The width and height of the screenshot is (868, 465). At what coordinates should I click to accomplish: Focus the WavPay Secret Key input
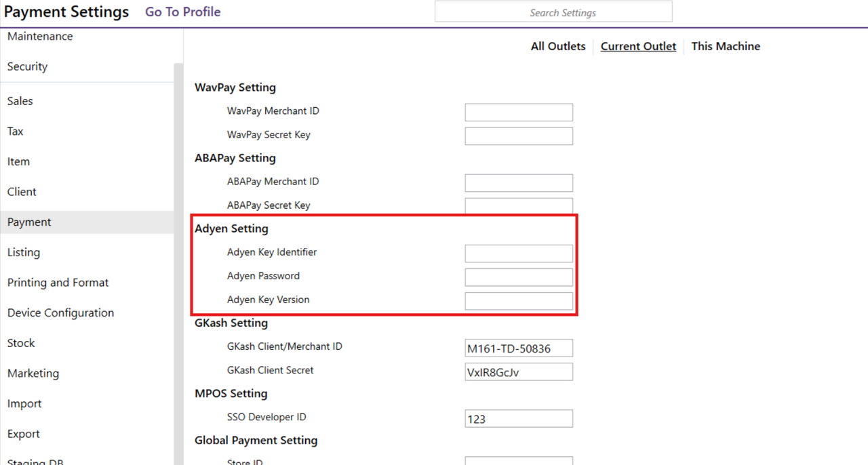(x=519, y=136)
